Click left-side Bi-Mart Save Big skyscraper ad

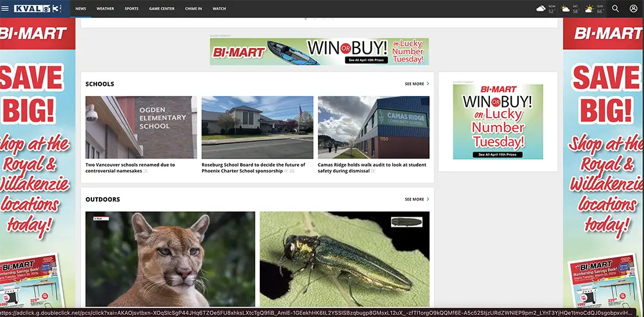pyautogui.click(x=38, y=163)
